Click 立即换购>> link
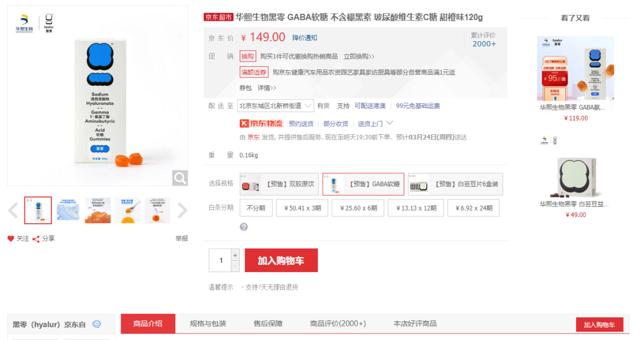 [359, 56]
